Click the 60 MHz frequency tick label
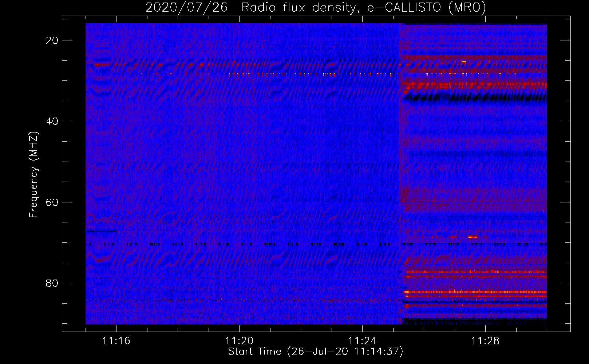The width and height of the screenshot is (589, 364). tap(52, 202)
